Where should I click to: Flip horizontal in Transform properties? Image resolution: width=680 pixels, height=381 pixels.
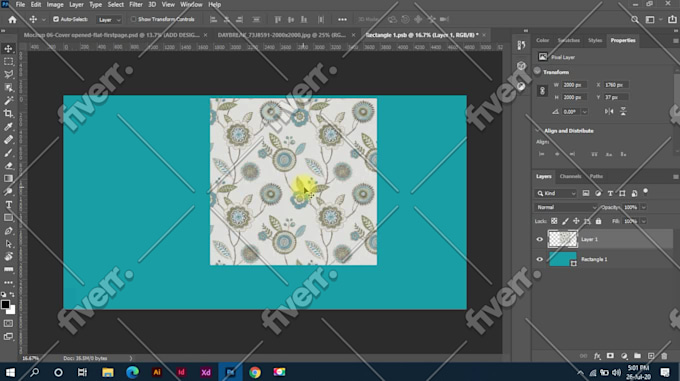[x=609, y=111]
